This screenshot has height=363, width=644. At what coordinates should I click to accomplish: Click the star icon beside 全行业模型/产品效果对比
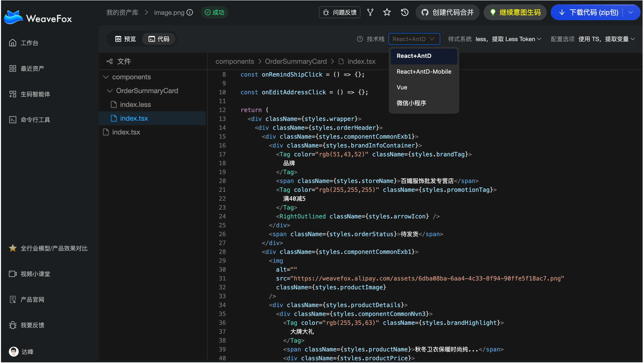point(13,248)
